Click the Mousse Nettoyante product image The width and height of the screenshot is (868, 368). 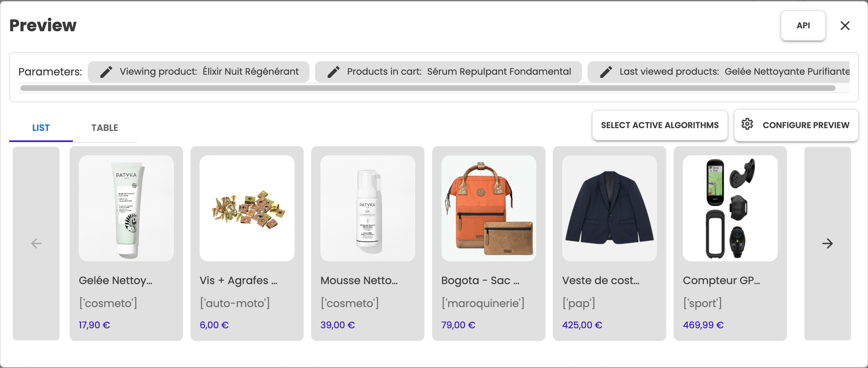coord(368,208)
